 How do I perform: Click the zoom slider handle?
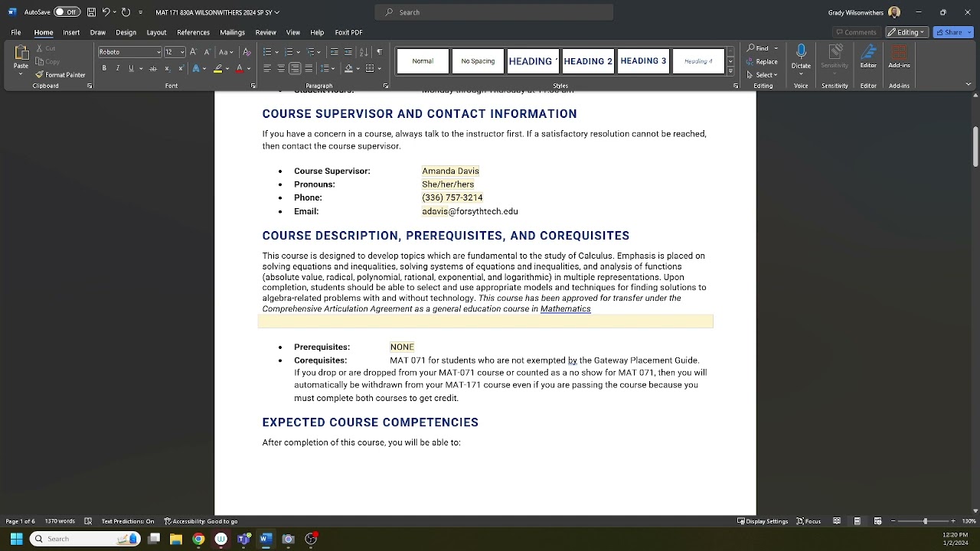(925, 521)
